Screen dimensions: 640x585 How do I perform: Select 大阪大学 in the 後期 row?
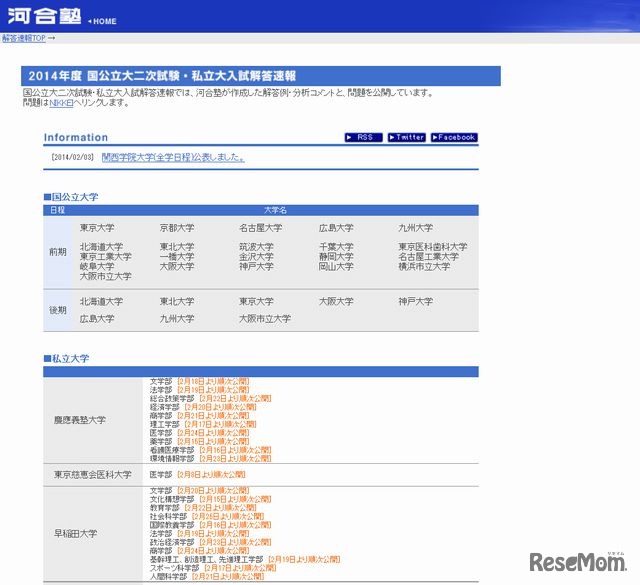click(x=336, y=301)
